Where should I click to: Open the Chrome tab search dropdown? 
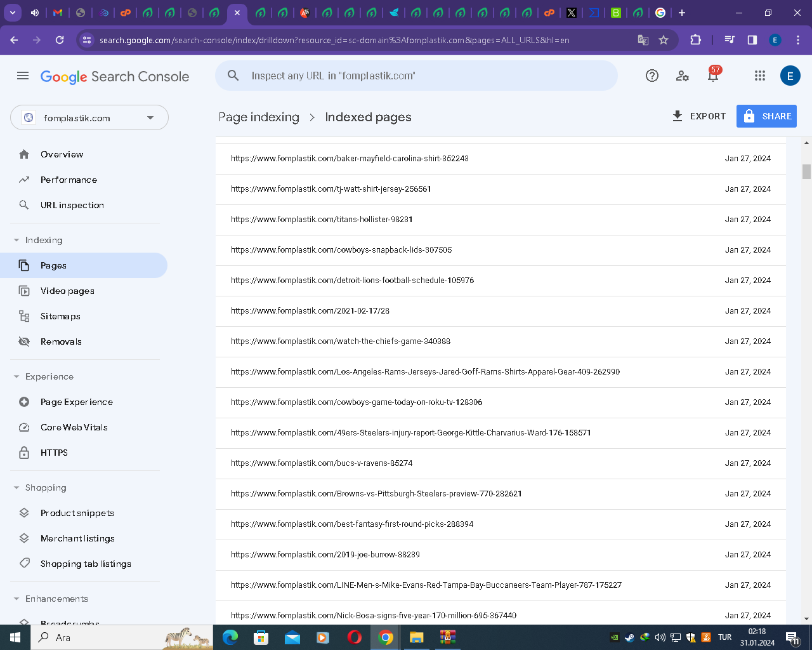point(13,13)
